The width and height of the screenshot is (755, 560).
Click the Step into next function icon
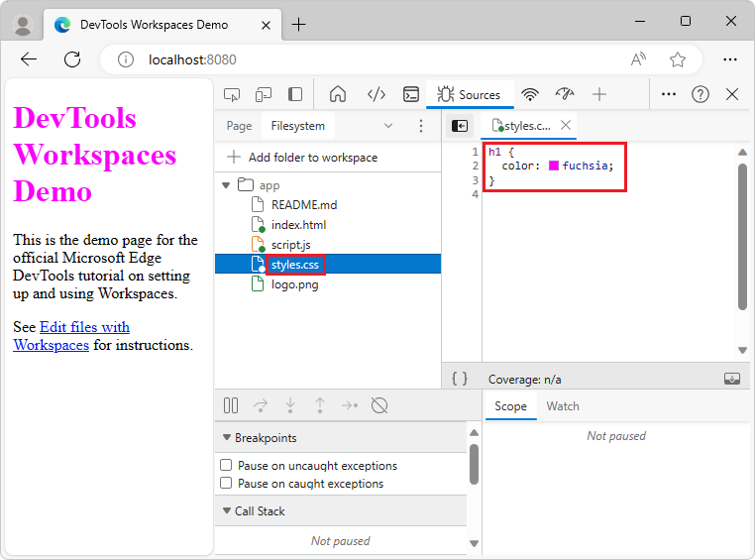[290, 405]
